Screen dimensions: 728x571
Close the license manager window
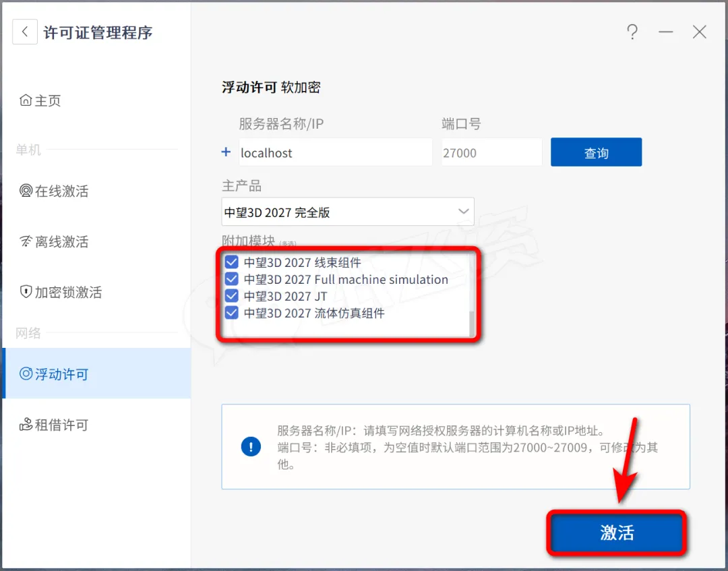[x=699, y=32]
